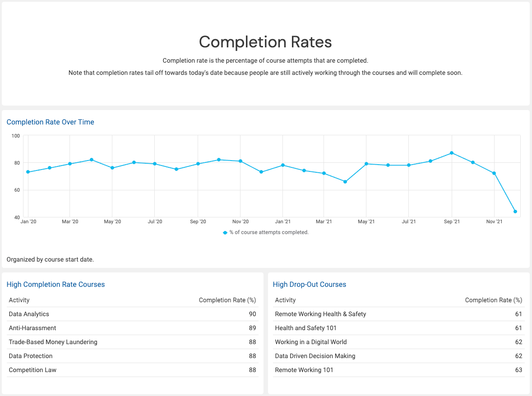Click Health and Safety 101 row
This screenshot has height=396, width=532.
pyautogui.click(x=398, y=328)
